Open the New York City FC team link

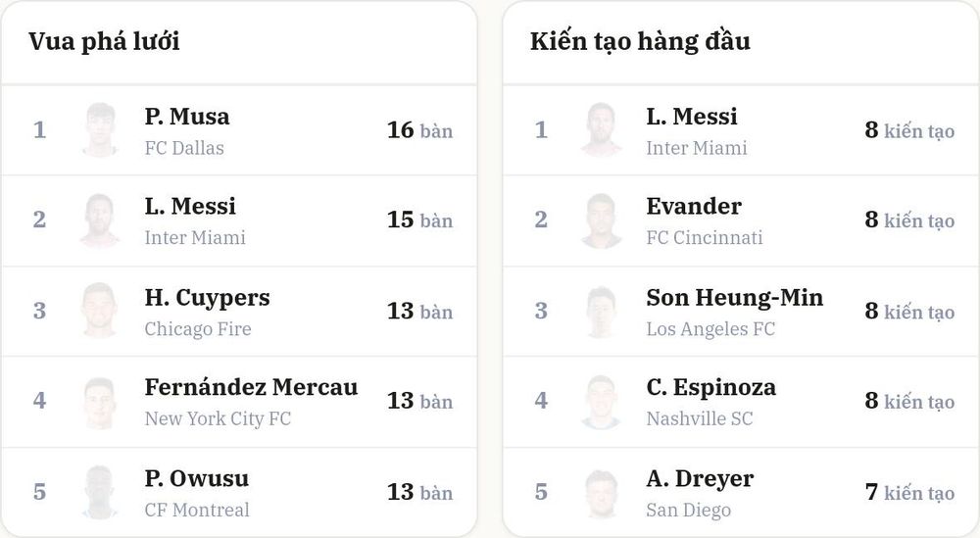click(x=218, y=418)
